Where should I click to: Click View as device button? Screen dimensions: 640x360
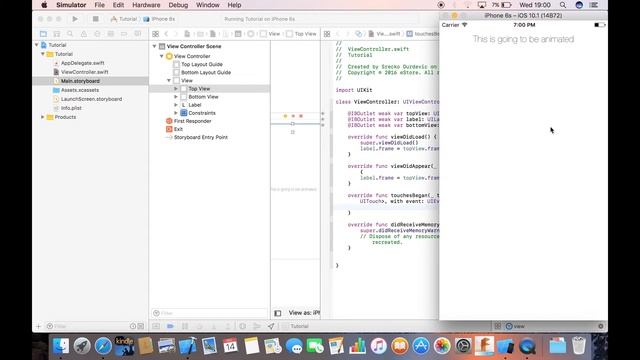click(x=304, y=313)
